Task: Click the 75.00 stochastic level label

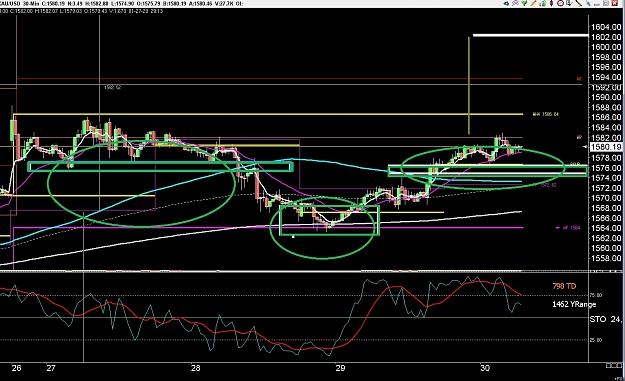Action: pyautogui.click(x=596, y=295)
